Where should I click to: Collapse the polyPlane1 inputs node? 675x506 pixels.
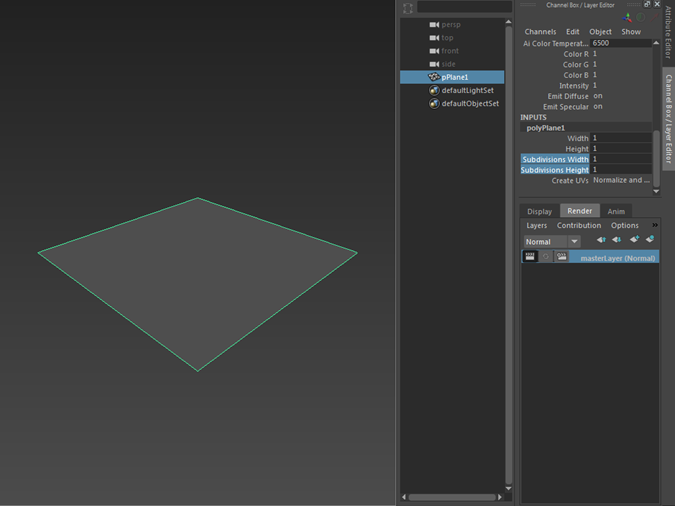545,128
